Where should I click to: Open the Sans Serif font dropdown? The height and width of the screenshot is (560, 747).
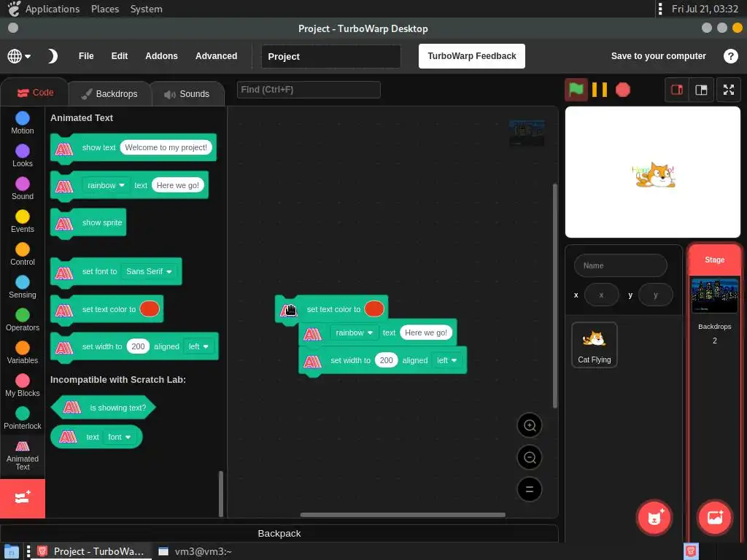pyautogui.click(x=149, y=271)
